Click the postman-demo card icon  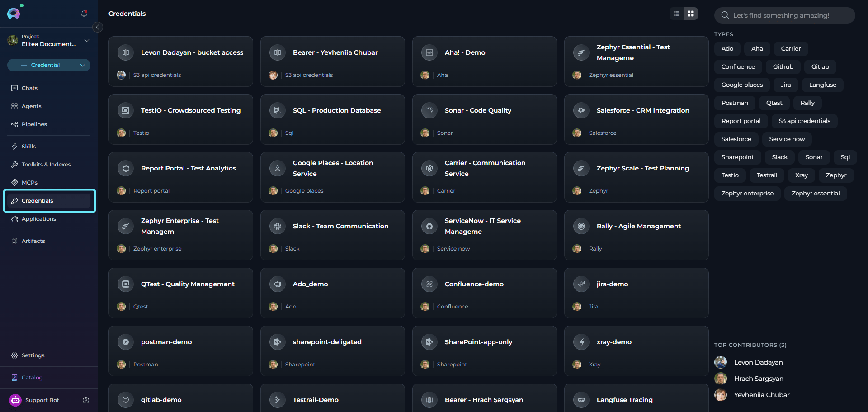click(x=126, y=342)
